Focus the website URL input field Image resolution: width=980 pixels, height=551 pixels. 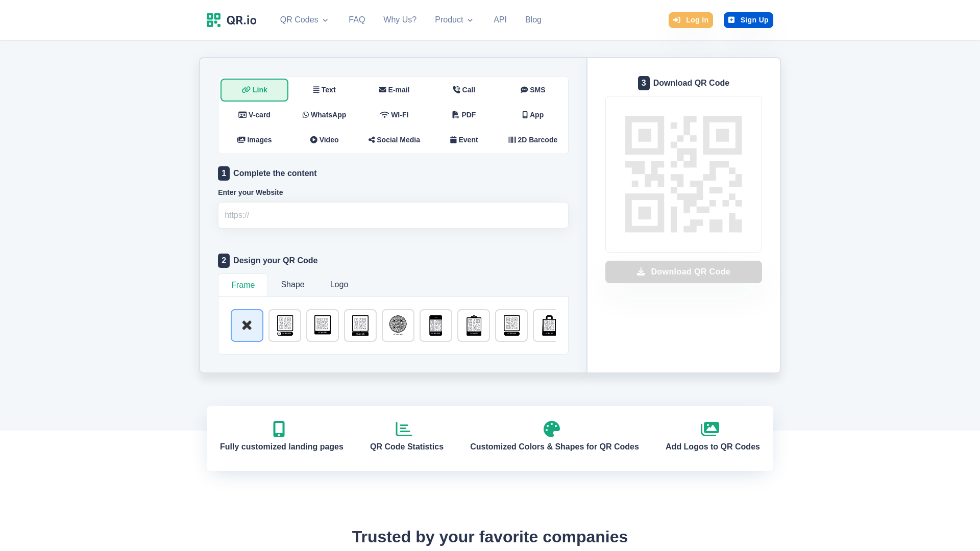[393, 215]
